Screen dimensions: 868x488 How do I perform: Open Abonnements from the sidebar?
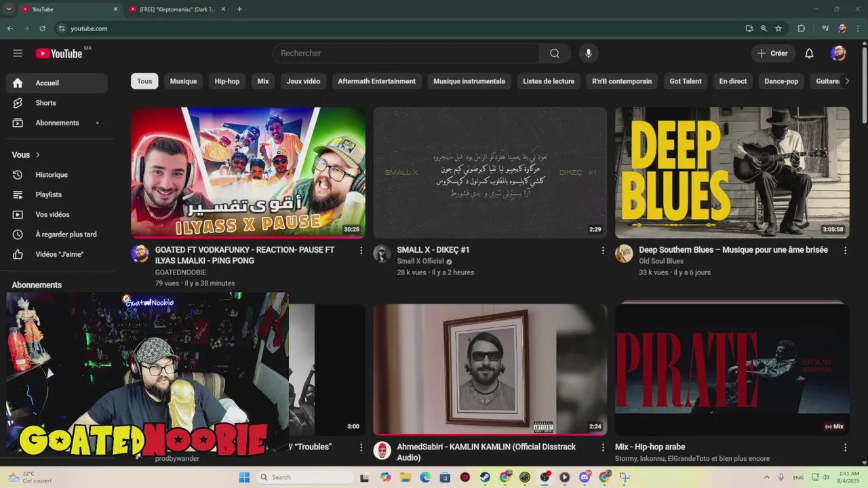(56, 123)
